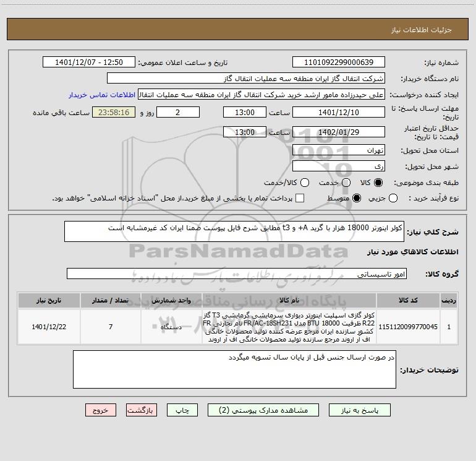
Task: Click the چاپ print button
Action: tap(182, 410)
